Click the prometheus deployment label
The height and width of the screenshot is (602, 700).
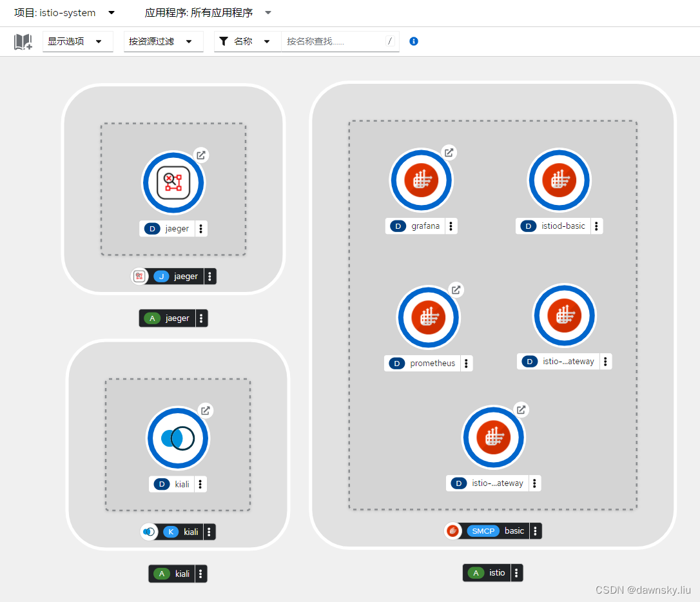(x=422, y=364)
